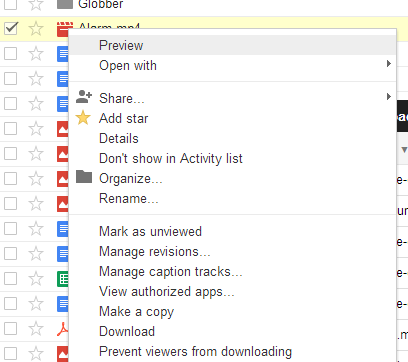Screen dimensions: 408x362
Task: Expand the Share submenu arrow
Action: pyautogui.click(x=388, y=97)
